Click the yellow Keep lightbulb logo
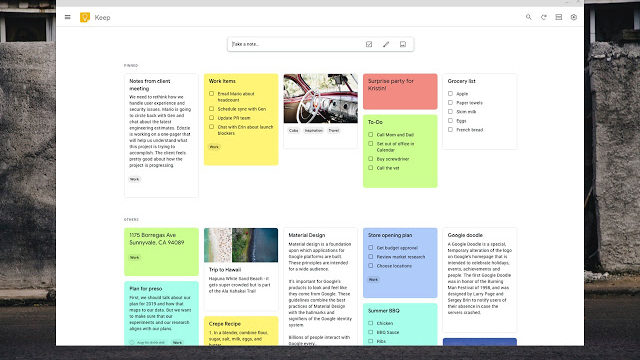 (x=85, y=17)
